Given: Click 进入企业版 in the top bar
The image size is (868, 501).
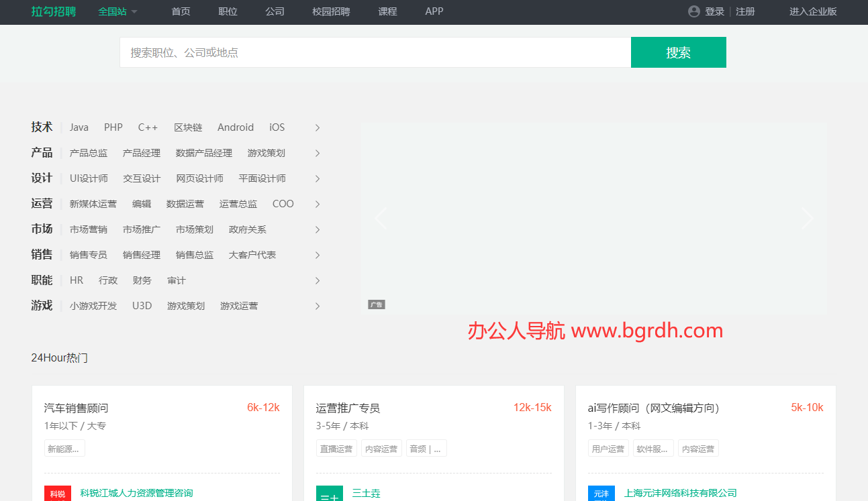Looking at the screenshot, I should 813,11.
